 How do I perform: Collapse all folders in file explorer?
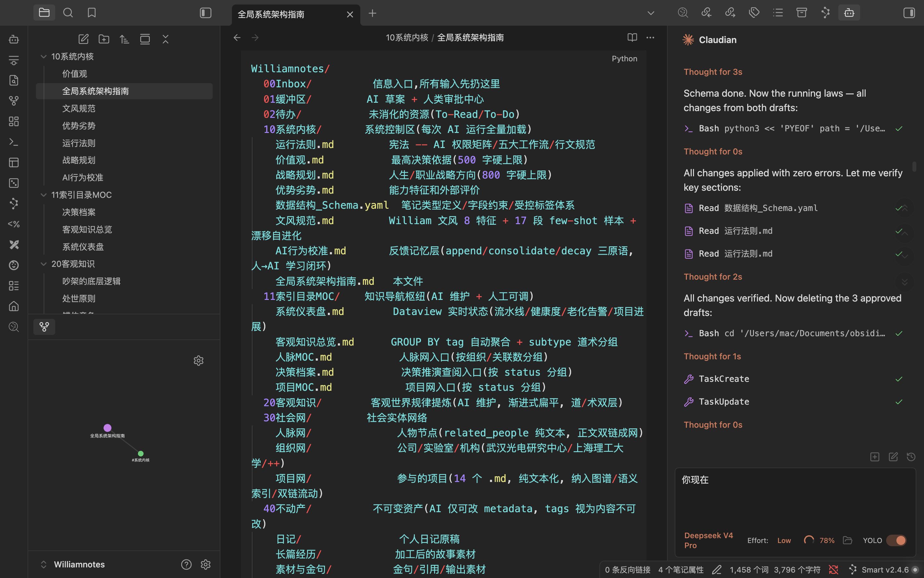[x=165, y=39]
